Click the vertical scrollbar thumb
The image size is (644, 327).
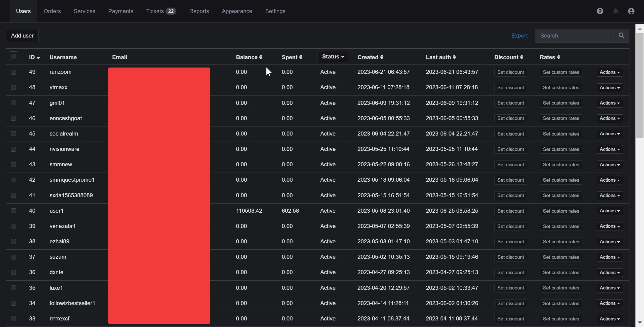[x=639, y=86]
